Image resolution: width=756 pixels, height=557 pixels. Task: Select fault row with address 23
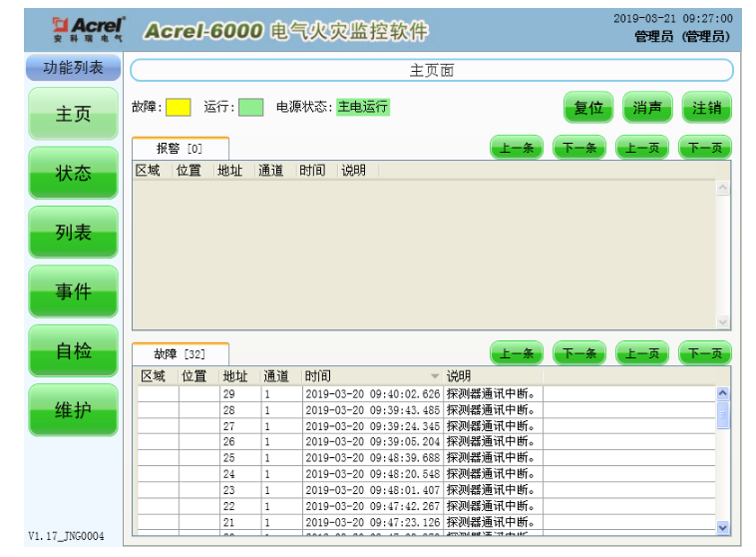426,490
